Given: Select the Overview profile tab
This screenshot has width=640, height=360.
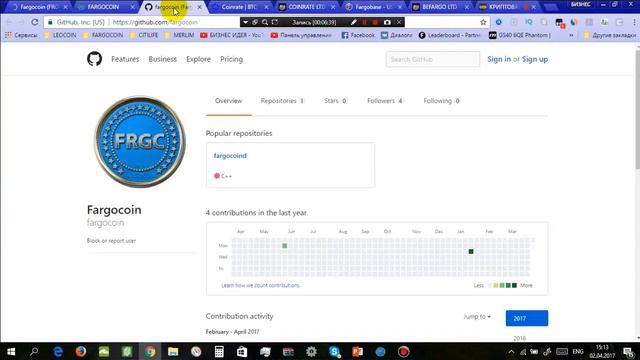Looking at the screenshot, I should [229, 101].
